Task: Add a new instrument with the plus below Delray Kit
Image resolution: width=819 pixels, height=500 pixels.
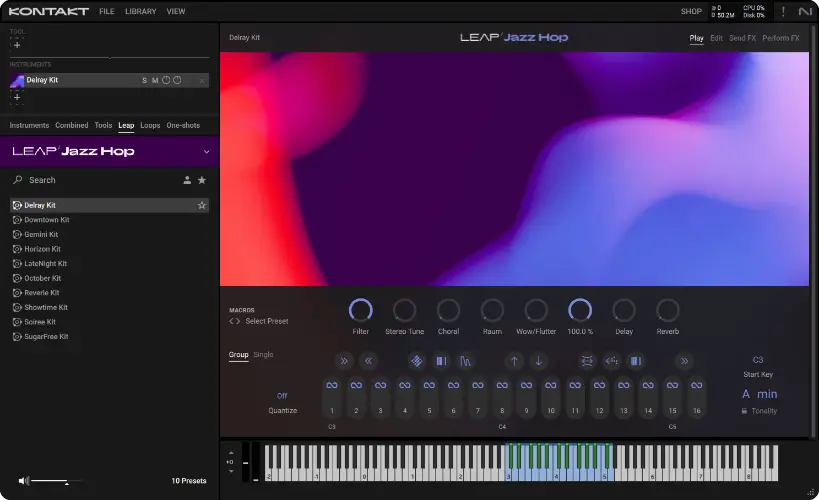Action: [x=17, y=97]
